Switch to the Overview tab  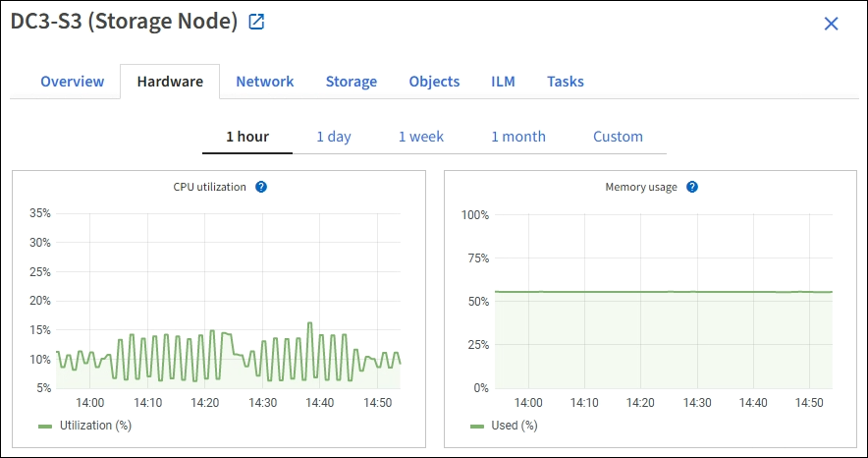(72, 82)
